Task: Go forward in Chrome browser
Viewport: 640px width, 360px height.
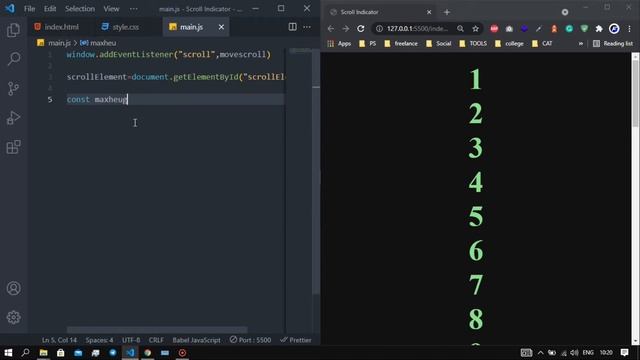Action: tap(346, 29)
